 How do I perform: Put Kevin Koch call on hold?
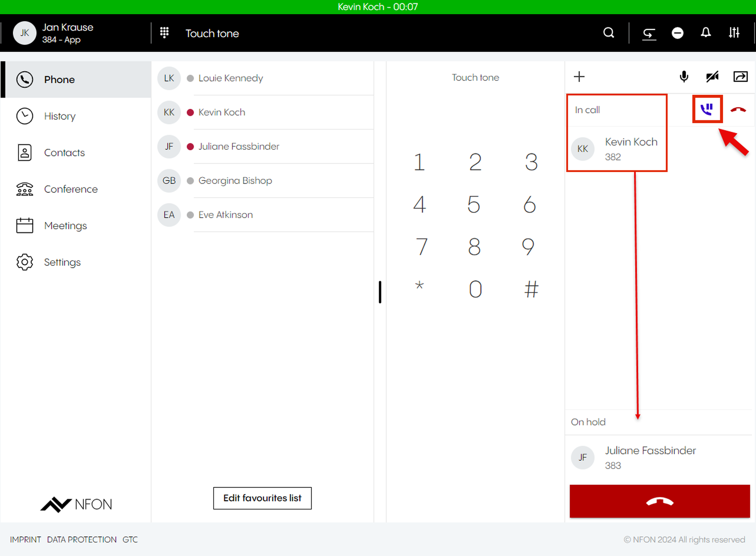point(707,109)
